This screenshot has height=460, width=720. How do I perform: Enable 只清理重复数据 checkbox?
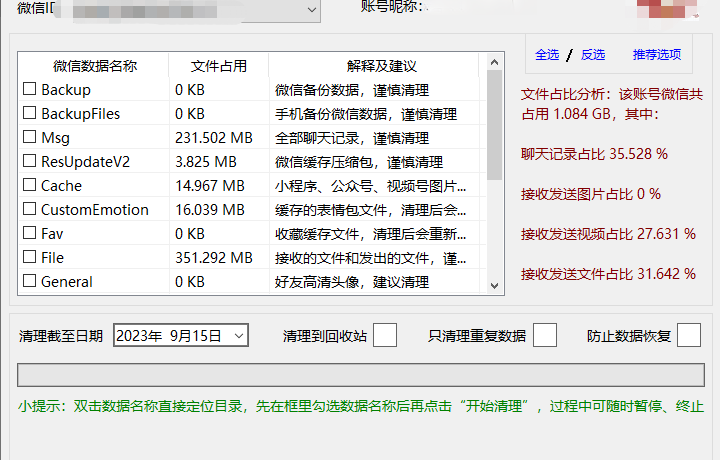point(545,335)
